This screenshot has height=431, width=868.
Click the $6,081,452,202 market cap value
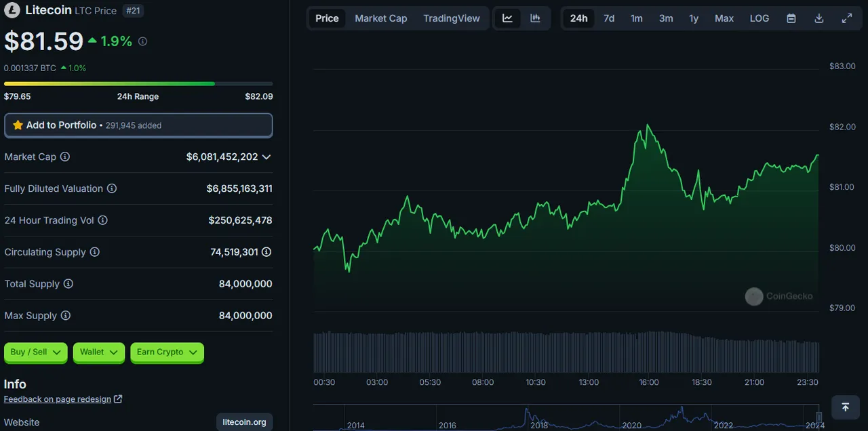[x=222, y=157]
